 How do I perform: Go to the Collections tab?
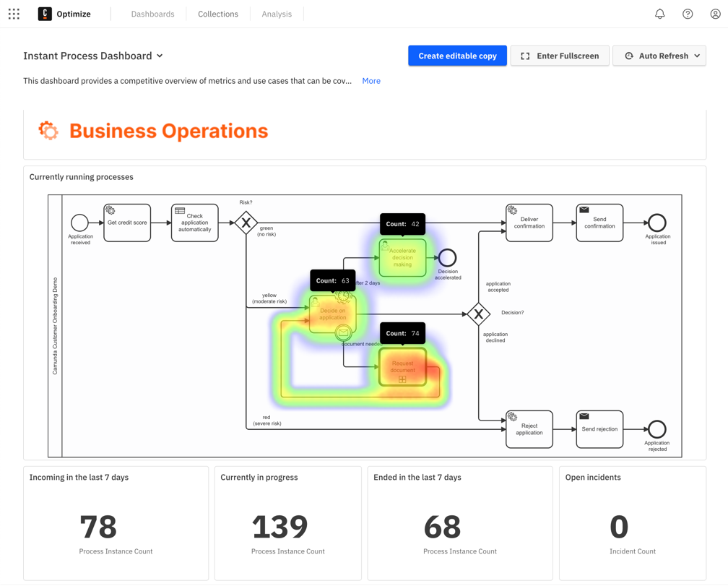click(x=218, y=14)
